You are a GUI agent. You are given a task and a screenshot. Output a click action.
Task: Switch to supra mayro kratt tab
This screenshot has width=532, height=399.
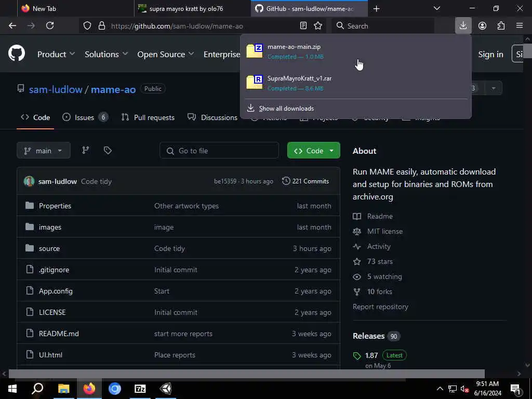click(x=192, y=9)
